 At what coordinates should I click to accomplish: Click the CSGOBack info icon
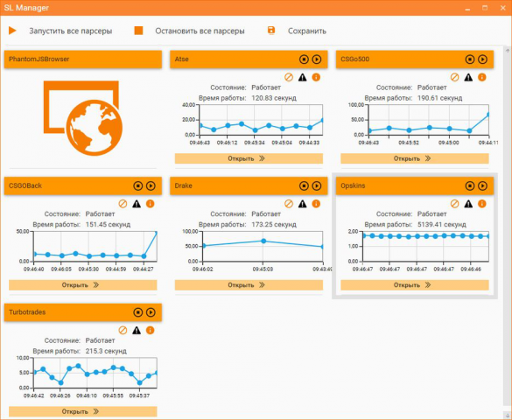coord(151,204)
